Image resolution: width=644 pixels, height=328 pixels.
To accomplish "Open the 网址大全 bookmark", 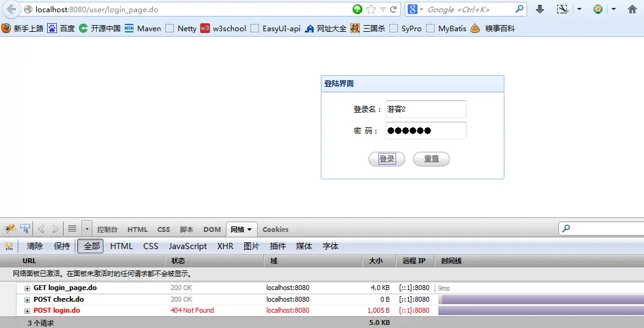I will tap(326, 28).
